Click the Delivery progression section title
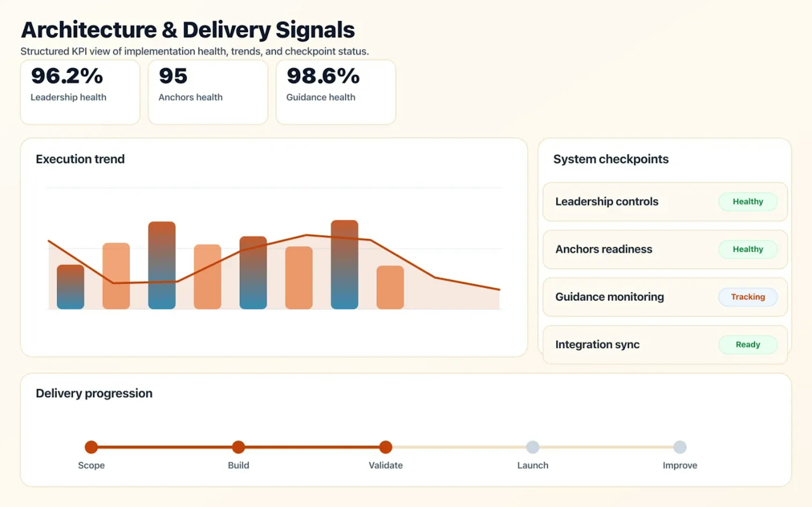This screenshot has width=812, height=507. click(x=94, y=393)
